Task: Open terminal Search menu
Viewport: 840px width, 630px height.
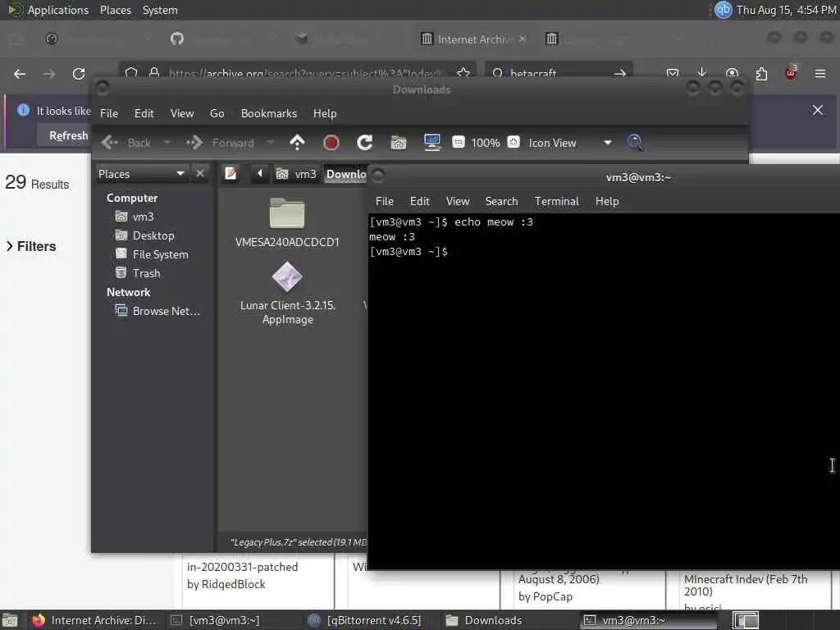Action: (x=501, y=202)
